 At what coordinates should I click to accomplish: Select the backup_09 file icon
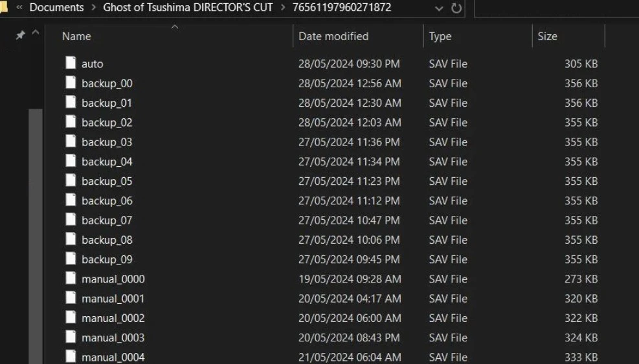(x=71, y=259)
